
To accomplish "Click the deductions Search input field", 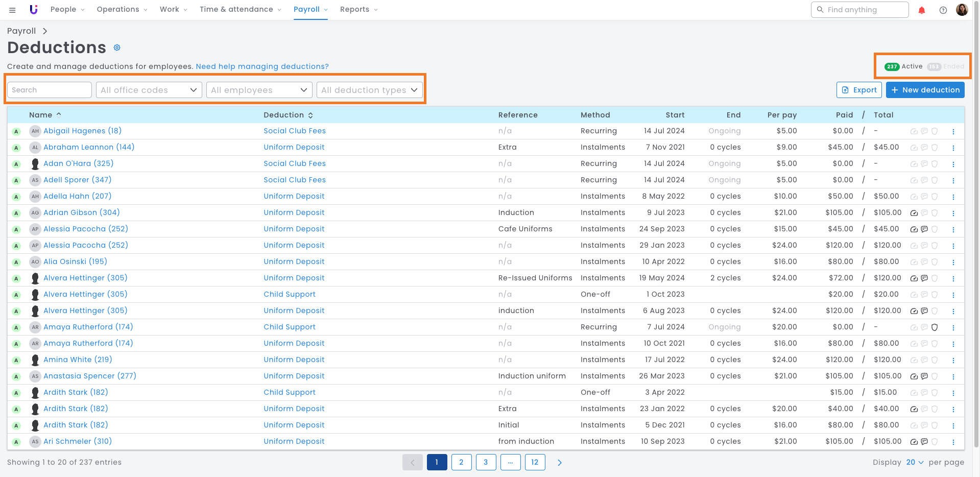I will (50, 90).
